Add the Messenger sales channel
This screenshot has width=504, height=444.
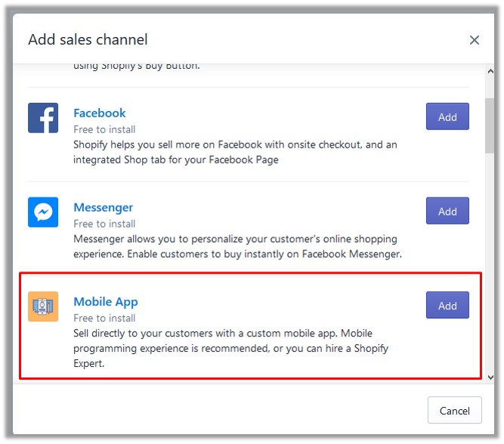tap(447, 211)
